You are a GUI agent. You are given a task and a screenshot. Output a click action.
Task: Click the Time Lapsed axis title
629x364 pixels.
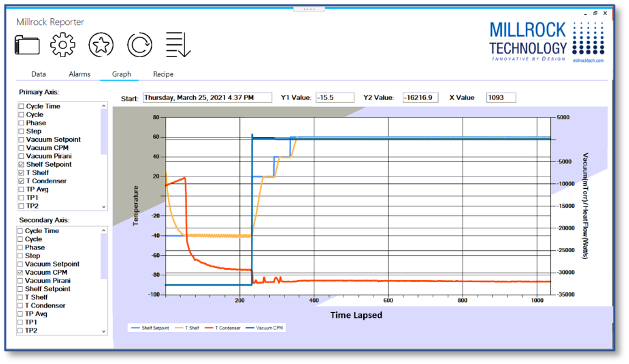(356, 315)
